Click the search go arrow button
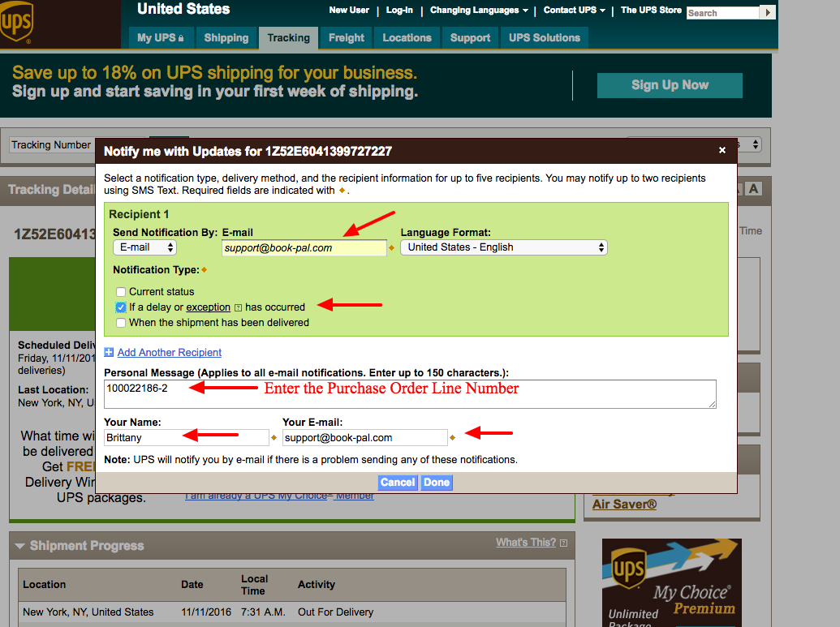Screen dimensions: 840x627 click(x=768, y=12)
